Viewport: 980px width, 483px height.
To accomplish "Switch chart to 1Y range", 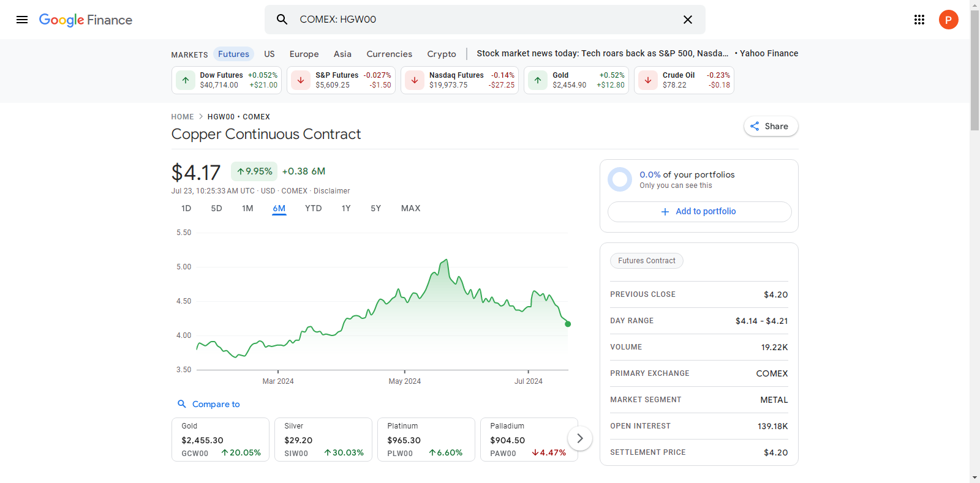I will tap(346, 209).
